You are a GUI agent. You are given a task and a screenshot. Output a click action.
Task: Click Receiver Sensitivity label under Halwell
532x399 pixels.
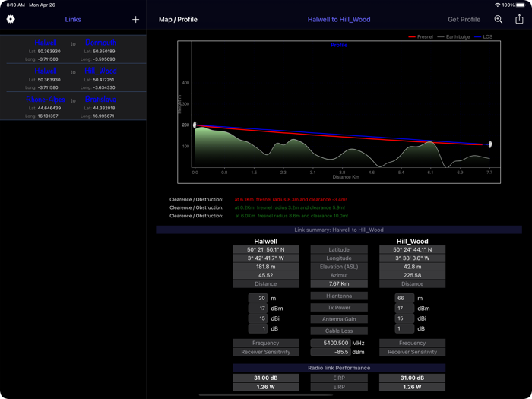(x=266, y=352)
